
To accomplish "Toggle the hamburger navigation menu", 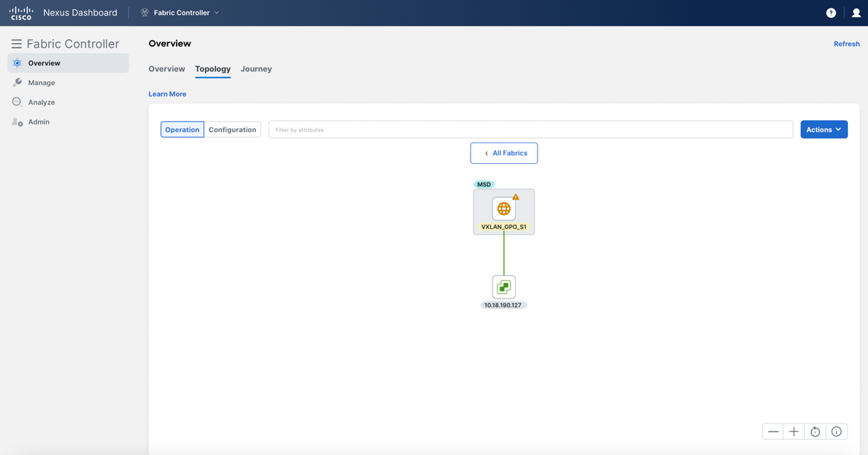I will (16, 44).
